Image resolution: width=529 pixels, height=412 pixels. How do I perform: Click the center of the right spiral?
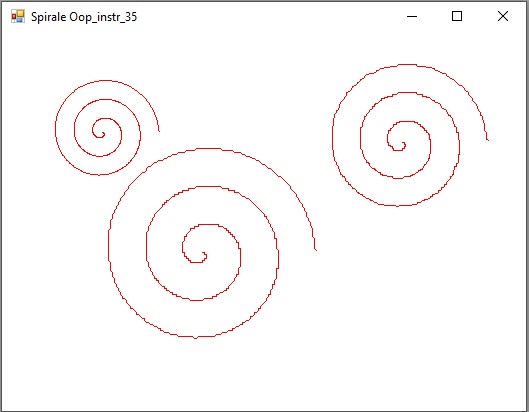tap(404, 144)
